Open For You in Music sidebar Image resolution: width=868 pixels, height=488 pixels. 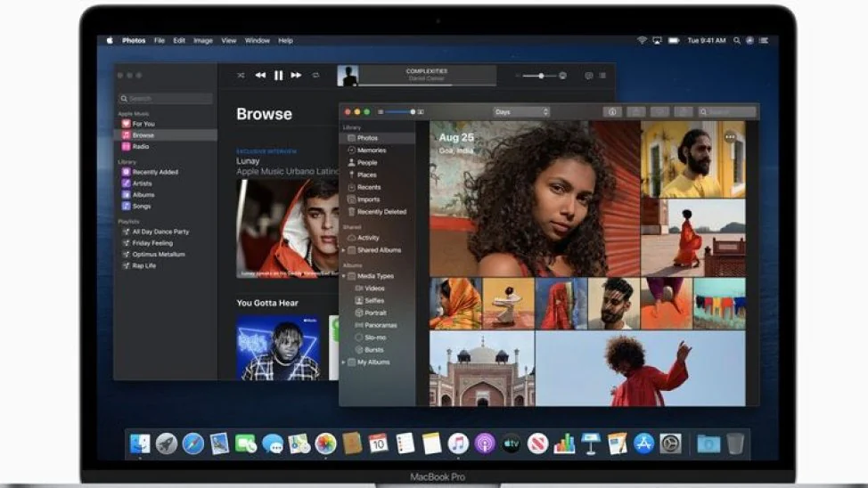click(166, 124)
